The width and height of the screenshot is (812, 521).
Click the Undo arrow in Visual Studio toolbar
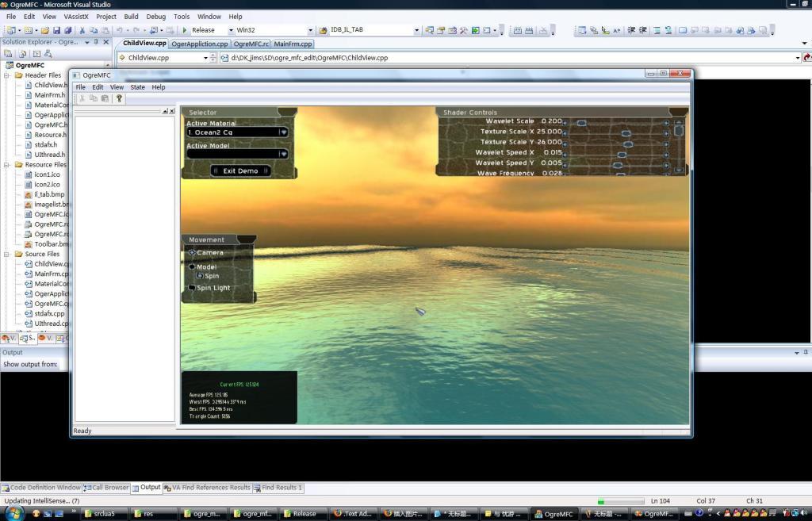point(120,31)
